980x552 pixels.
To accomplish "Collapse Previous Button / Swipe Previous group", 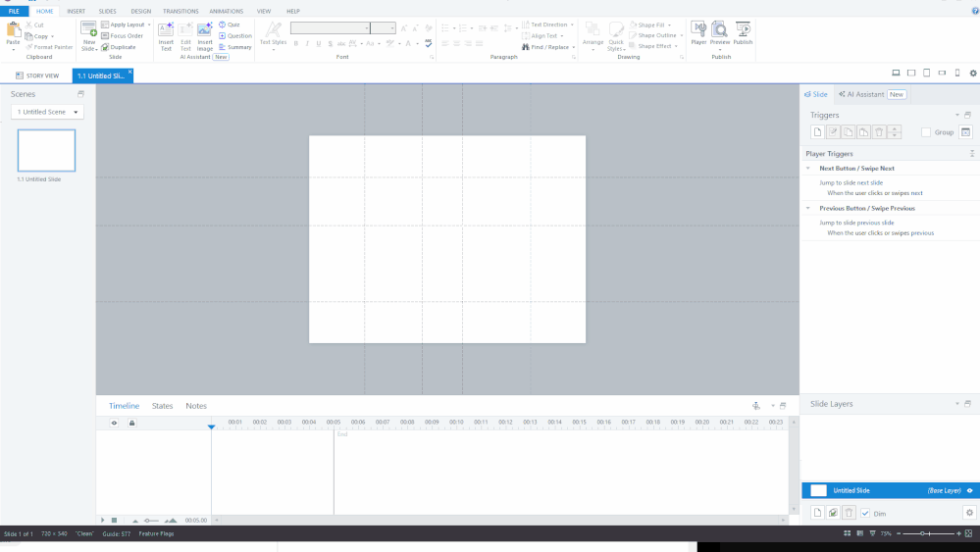I will (808, 208).
